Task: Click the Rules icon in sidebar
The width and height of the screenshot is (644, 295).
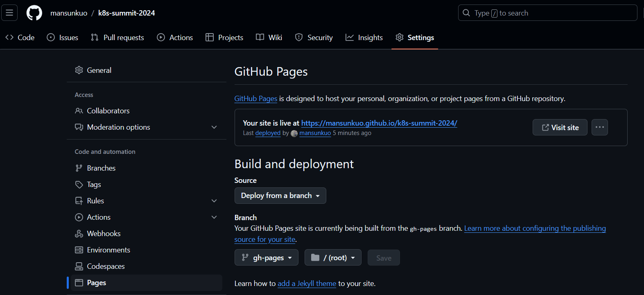Action: (x=79, y=201)
